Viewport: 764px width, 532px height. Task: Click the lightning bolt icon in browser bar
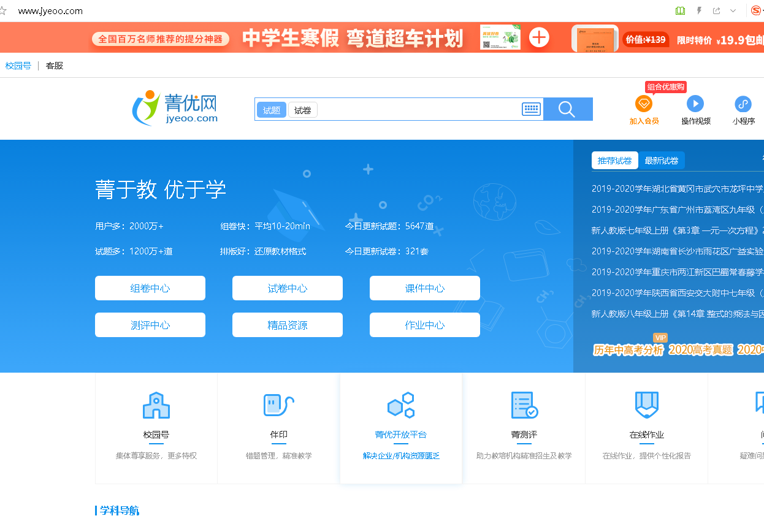tap(699, 10)
